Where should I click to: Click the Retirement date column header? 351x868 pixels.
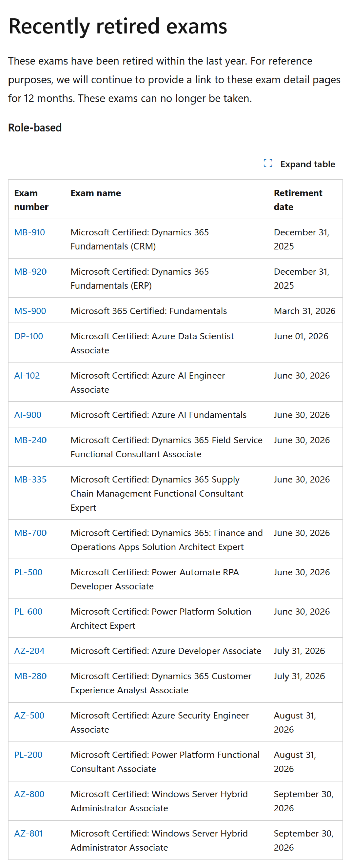coord(298,200)
